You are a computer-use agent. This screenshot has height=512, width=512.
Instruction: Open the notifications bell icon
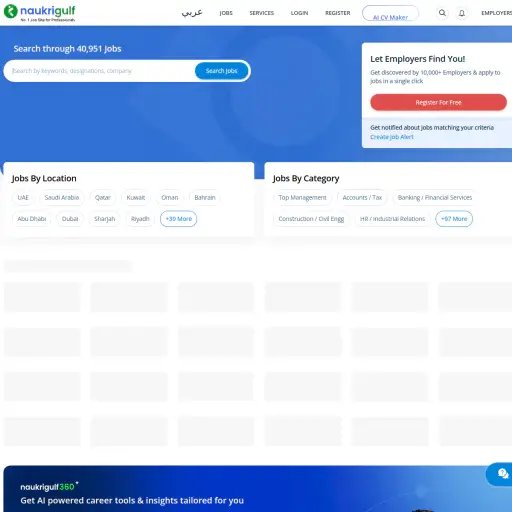click(462, 13)
